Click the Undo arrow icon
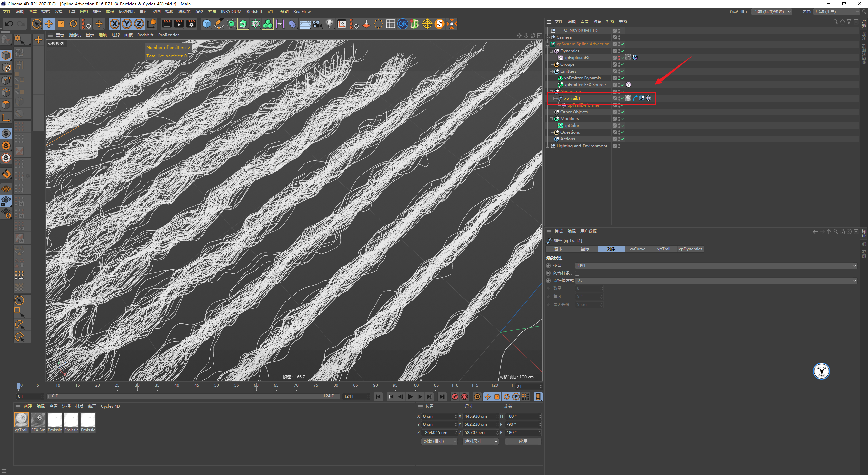 (9, 24)
